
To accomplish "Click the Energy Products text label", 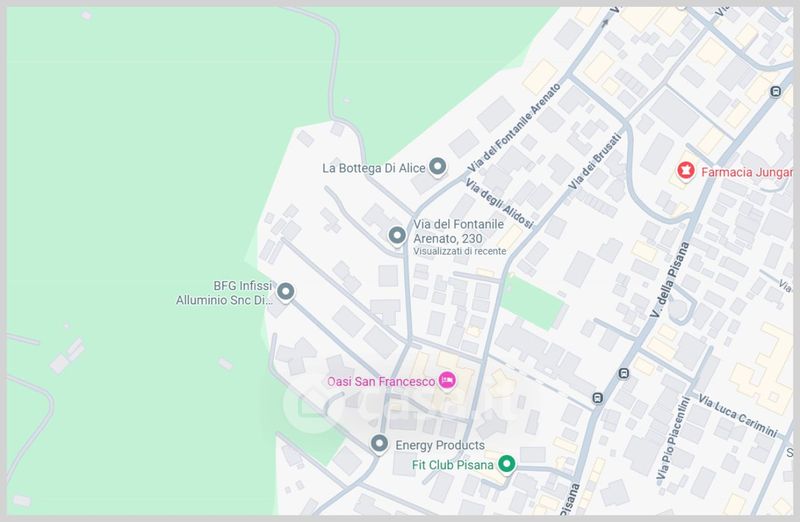I will [x=440, y=445].
